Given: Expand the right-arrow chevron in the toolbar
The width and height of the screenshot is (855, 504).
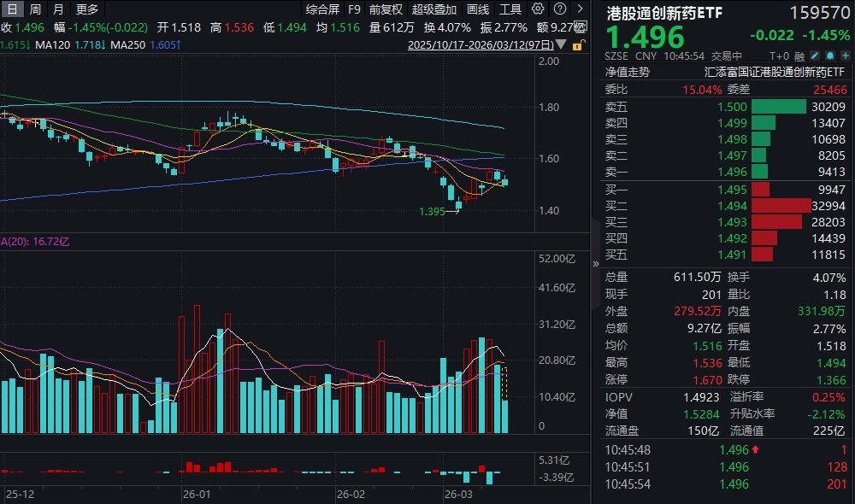Looking at the screenshot, I should tap(580, 9).
